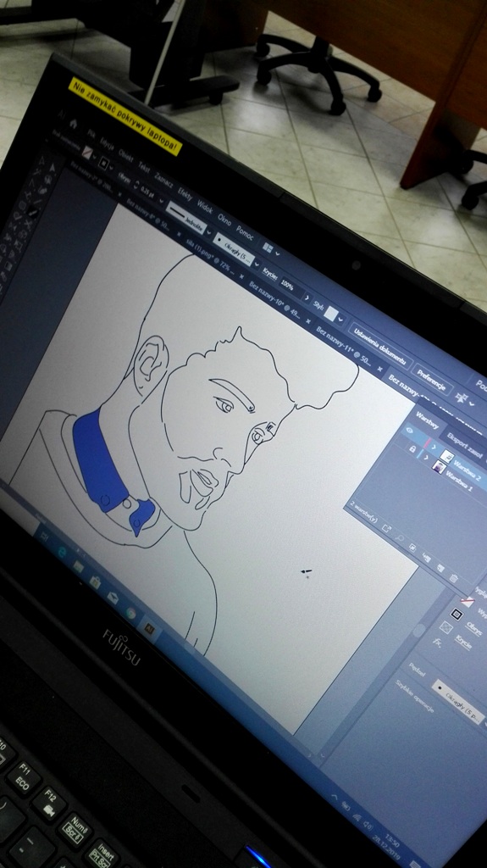The width and height of the screenshot is (487, 868).
Task: Click the locate object magnifier icon
Action: (x=400, y=538)
